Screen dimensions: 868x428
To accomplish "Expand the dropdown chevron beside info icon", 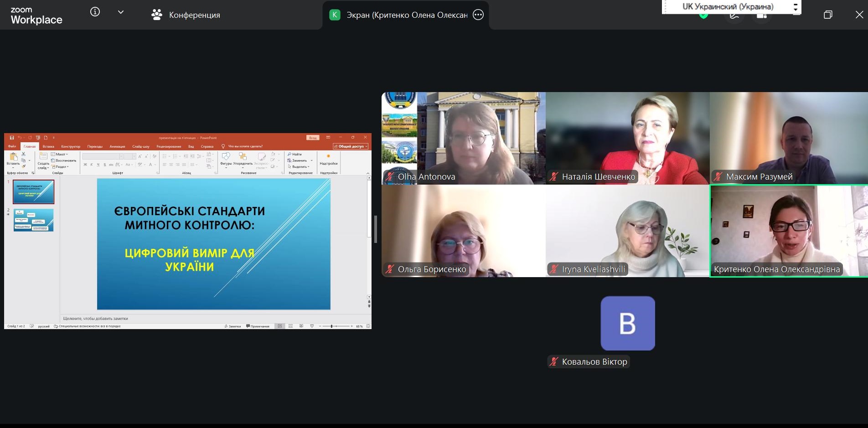I will 121,12.
